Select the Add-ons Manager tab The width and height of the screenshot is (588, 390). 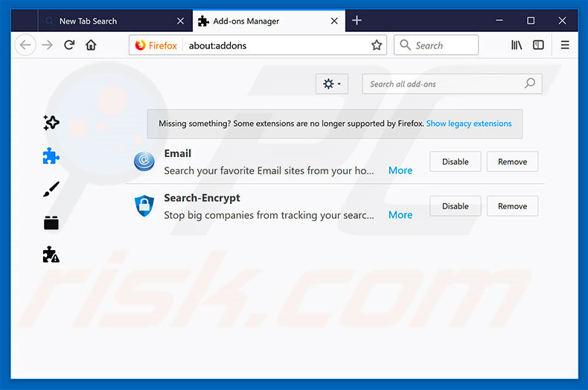coord(269,21)
